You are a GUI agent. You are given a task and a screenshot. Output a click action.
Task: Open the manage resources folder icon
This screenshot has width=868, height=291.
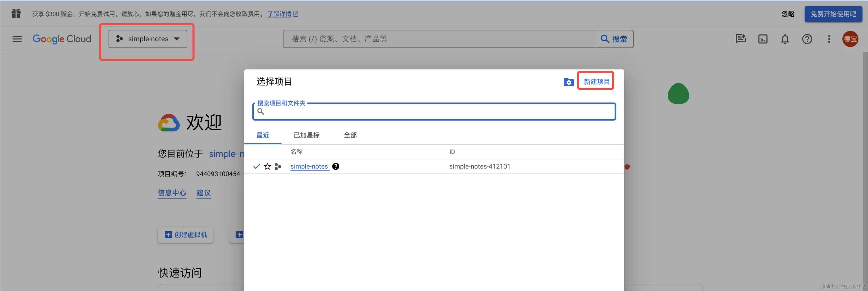[569, 82]
